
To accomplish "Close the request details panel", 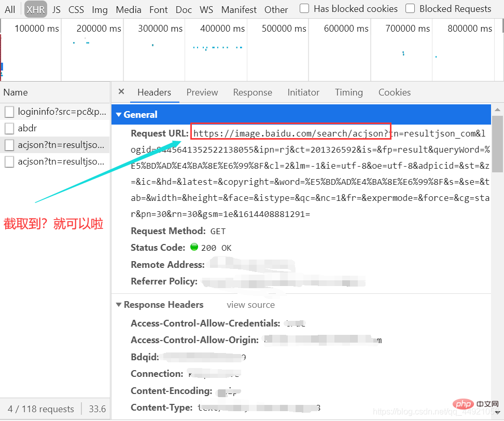I will coord(121,92).
